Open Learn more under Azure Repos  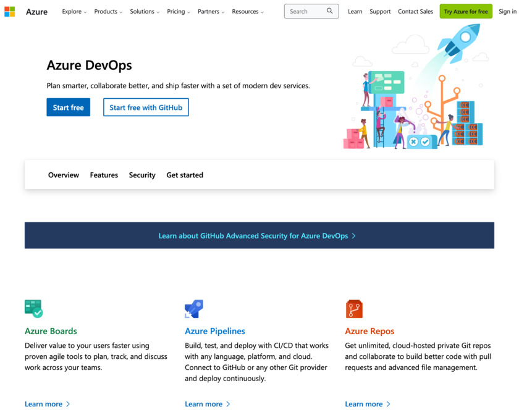coord(368,404)
